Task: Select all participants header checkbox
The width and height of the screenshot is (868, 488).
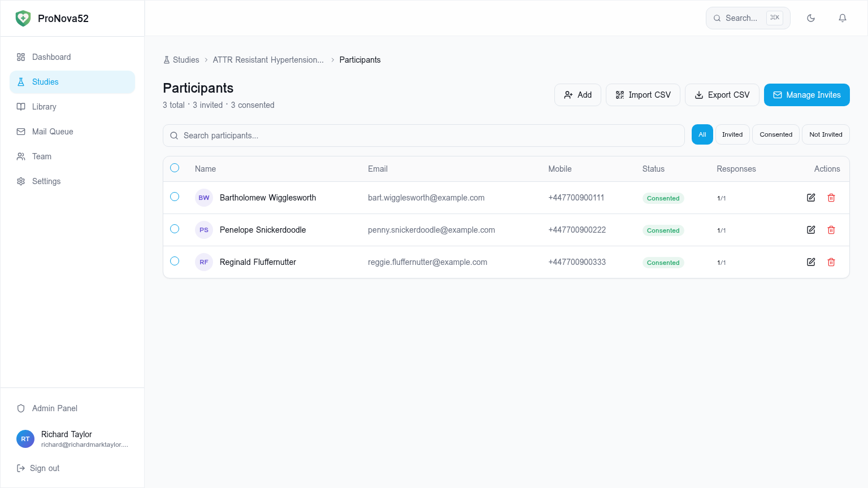Action: (175, 168)
